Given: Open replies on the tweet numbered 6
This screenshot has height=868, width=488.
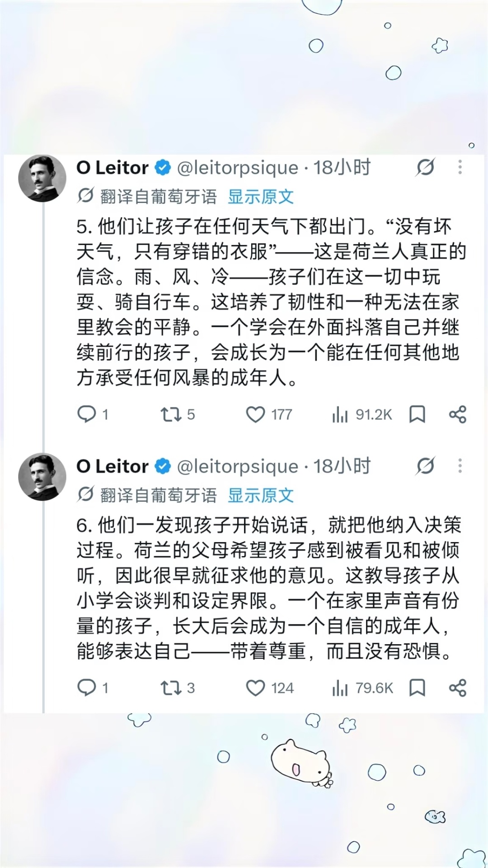Looking at the screenshot, I should tap(93, 688).
